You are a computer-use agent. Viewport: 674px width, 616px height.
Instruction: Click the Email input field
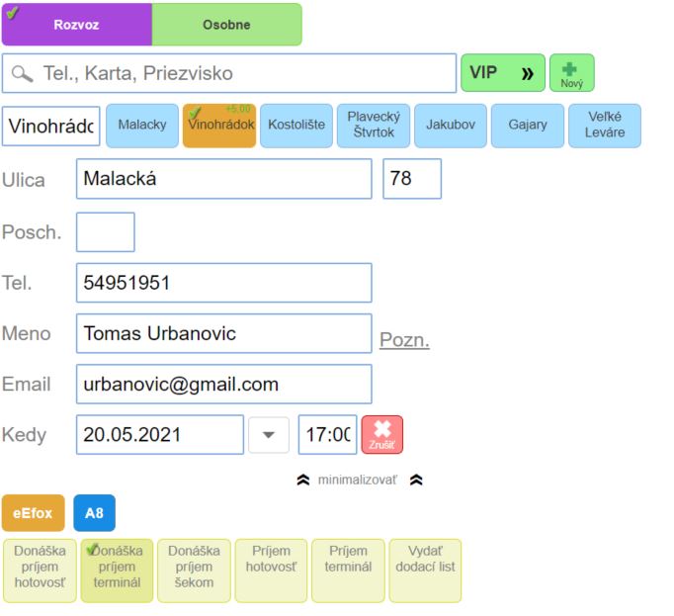pos(223,385)
